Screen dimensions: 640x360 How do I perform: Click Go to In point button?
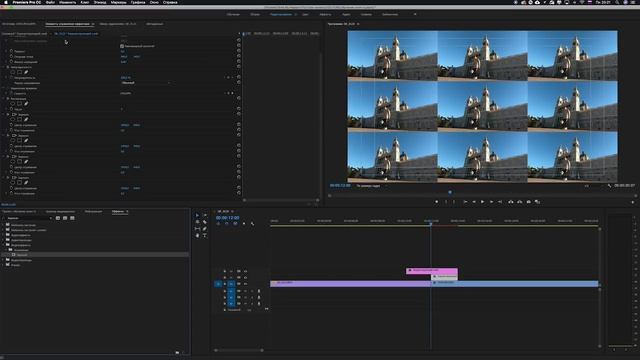coord(465,202)
